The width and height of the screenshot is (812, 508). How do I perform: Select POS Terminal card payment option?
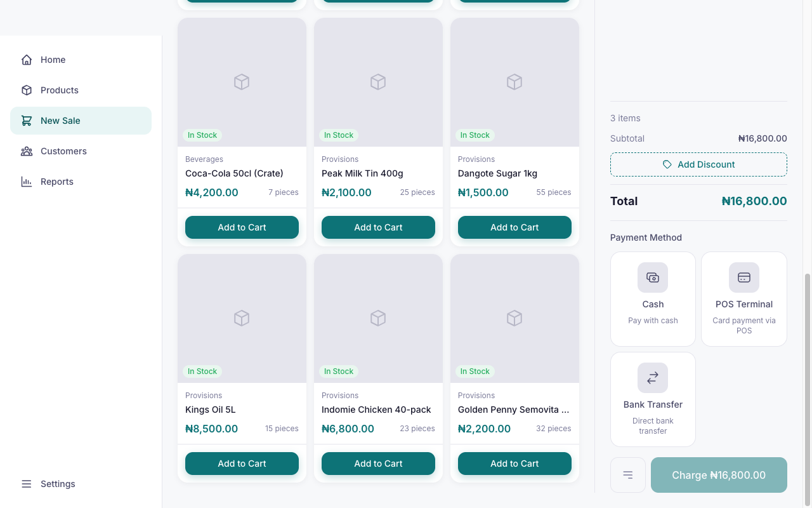coord(744,311)
